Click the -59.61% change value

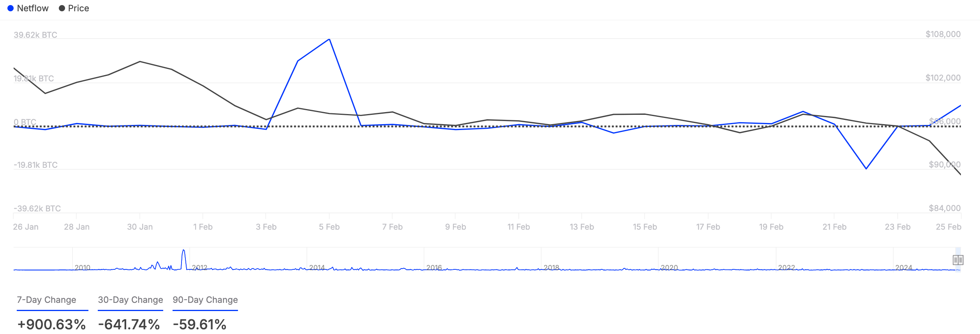(199, 324)
